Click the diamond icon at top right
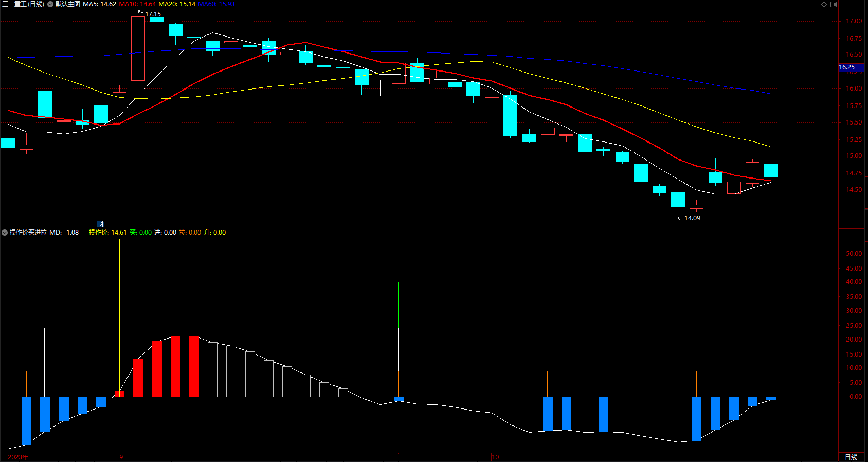 point(824,4)
